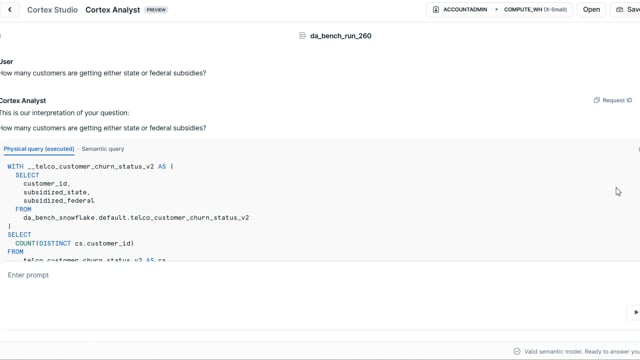The width and height of the screenshot is (640, 360).
Task: Click the Open button
Action: [x=591, y=9]
